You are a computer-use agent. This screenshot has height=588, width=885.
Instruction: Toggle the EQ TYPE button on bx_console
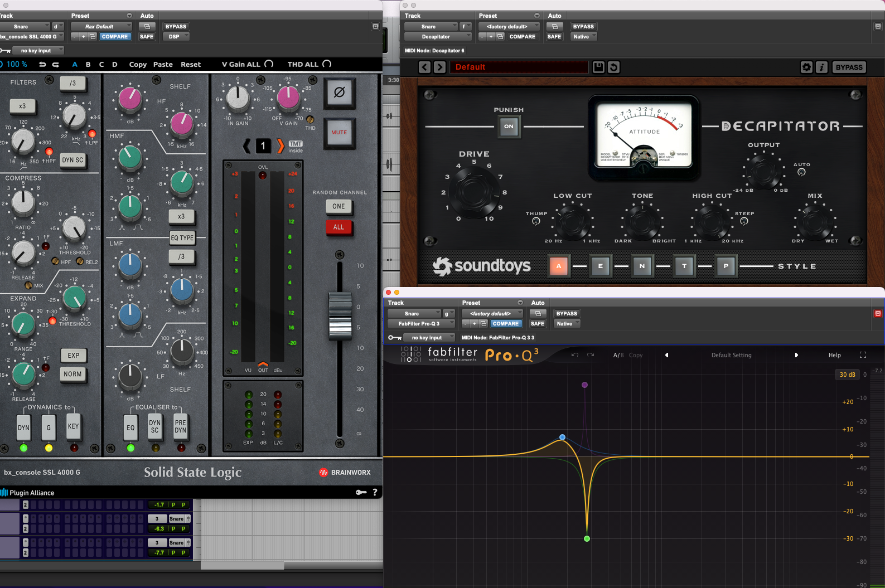pos(182,238)
